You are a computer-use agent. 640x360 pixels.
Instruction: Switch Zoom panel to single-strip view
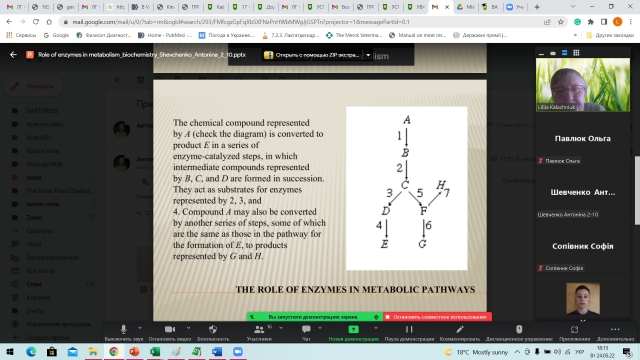coord(553,53)
